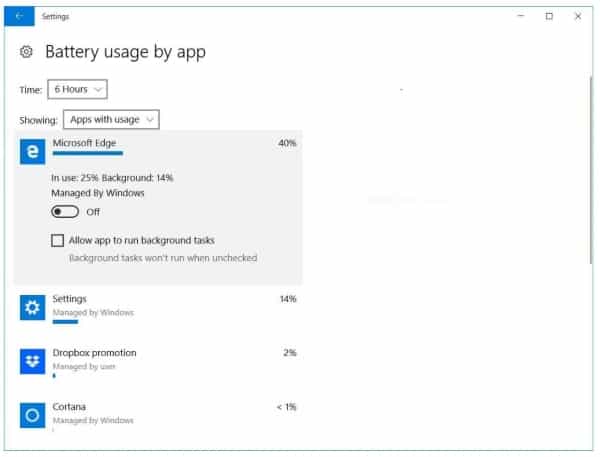Toggle the Managed By Windows switch
The image size is (600, 457).
(x=66, y=212)
